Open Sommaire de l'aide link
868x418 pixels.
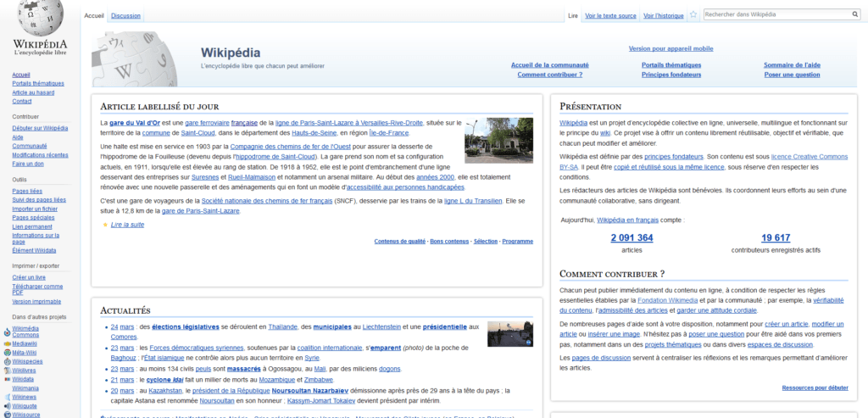[793, 64]
